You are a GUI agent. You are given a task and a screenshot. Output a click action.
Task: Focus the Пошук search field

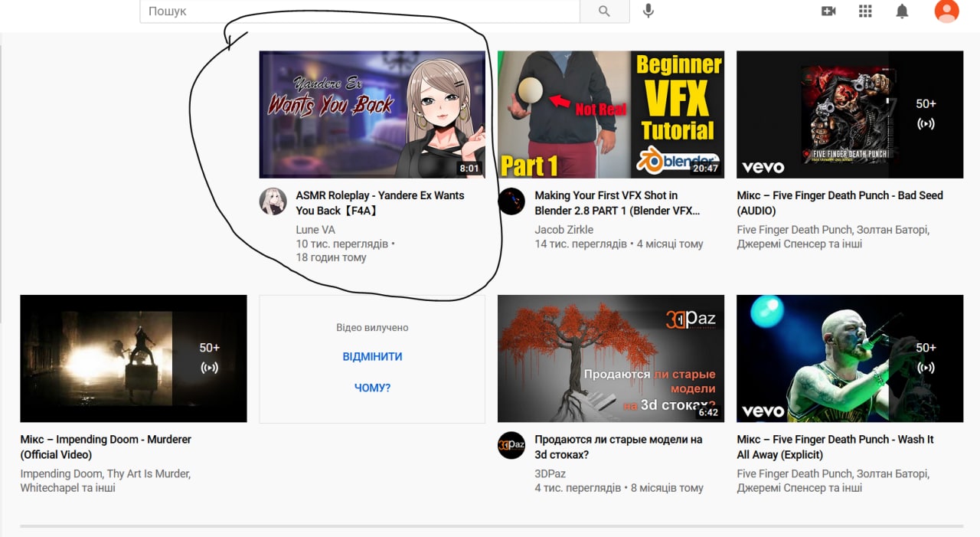click(360, 11)
